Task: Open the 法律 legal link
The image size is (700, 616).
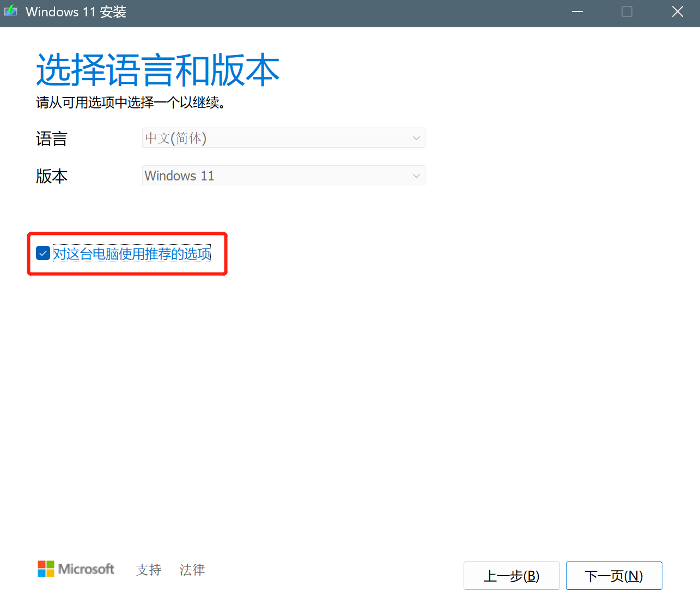Action: pyautogui.click(x=192, y=570)
